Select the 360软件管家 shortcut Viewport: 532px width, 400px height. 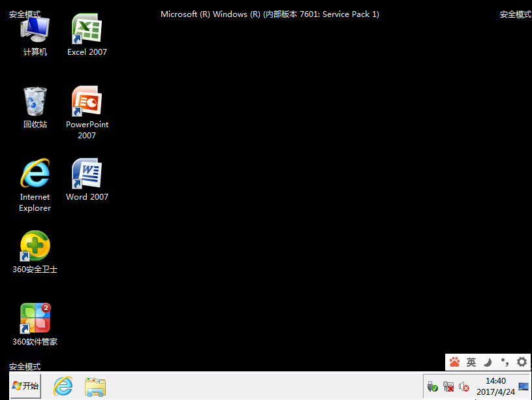click(x=35, y=318)
